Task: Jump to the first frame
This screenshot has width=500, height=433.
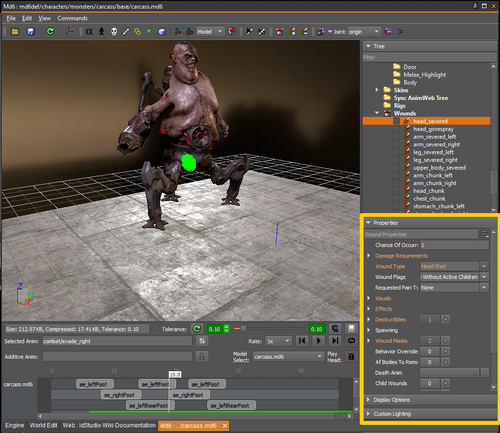Action: (x=302, y=341)
